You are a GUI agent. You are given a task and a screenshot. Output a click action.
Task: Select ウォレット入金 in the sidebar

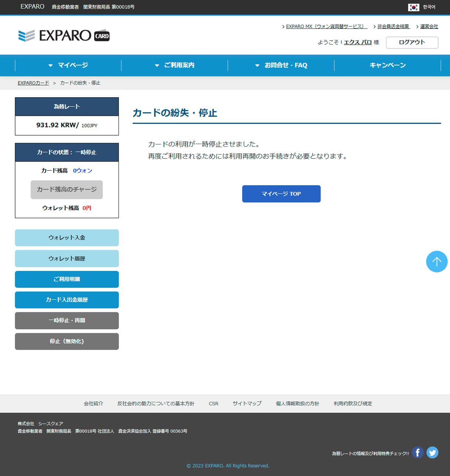pyautogui.click(x=67, y=238)
